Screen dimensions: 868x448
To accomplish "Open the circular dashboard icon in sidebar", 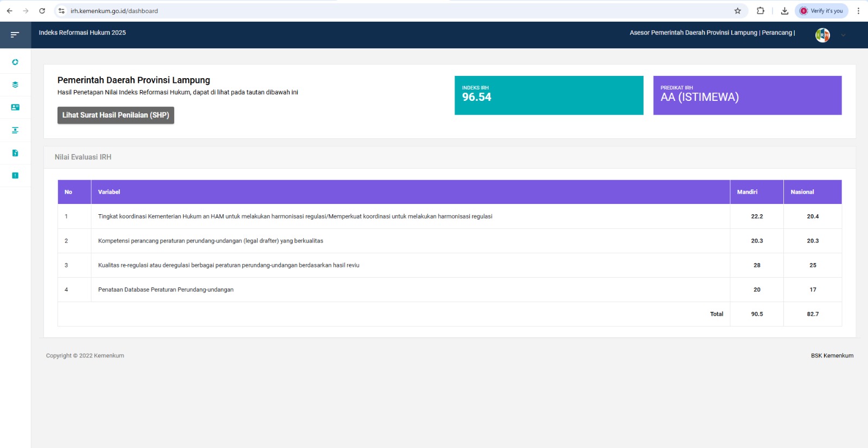I will 15,62.
